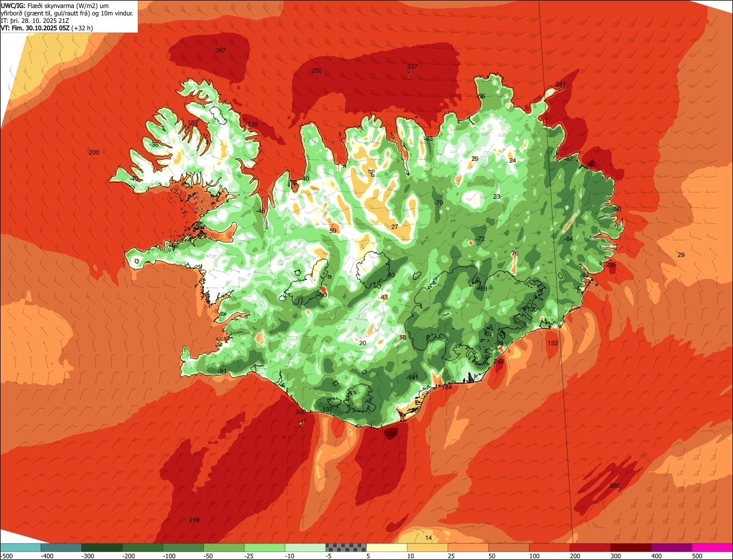Image resolution: width=733 pixels, height=560 pixels.
Task: Click the map value 93
Action: (391, 275)
